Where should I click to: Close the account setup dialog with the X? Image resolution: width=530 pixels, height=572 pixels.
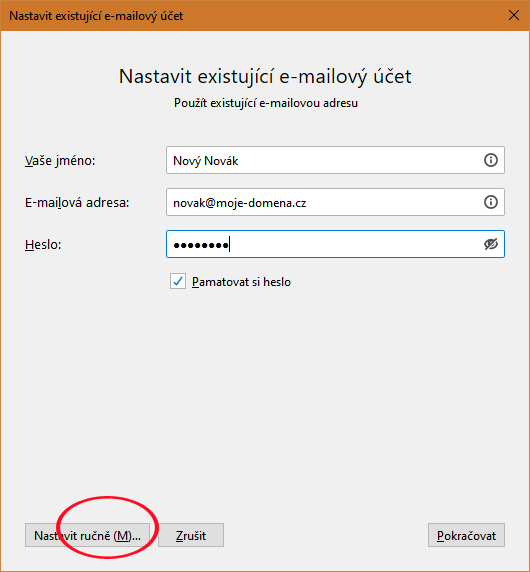514,15
